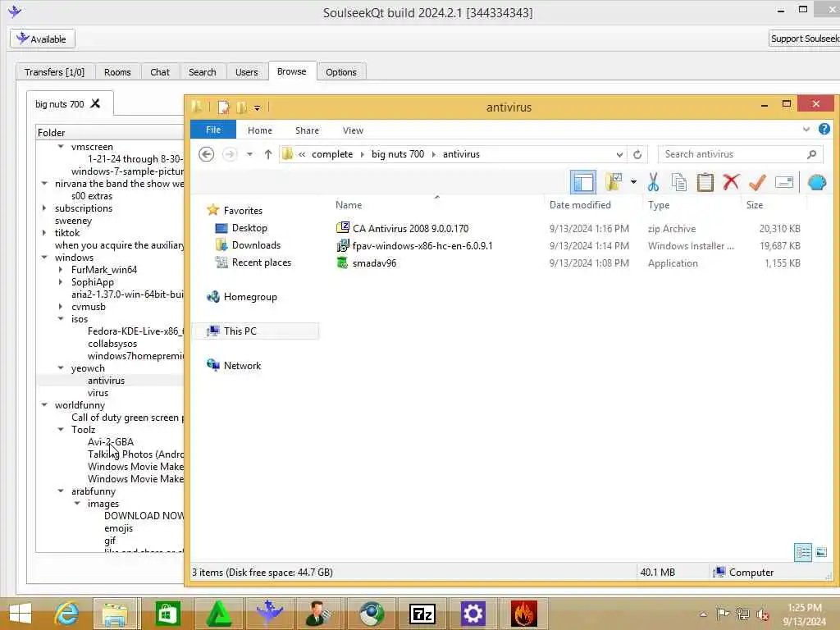Click the scissors Cut icon in toolbar
Screen dimensions: 840x630
point(653,183)
